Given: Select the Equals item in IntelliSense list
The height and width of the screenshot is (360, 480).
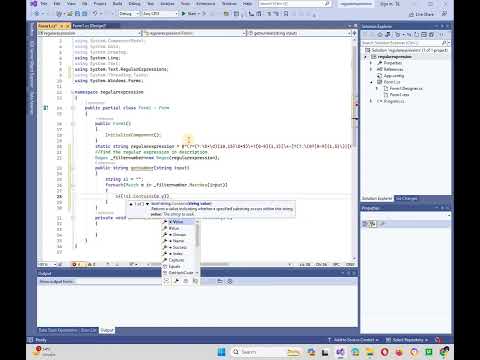Looking at the screenshot, I should pos(180,266).
